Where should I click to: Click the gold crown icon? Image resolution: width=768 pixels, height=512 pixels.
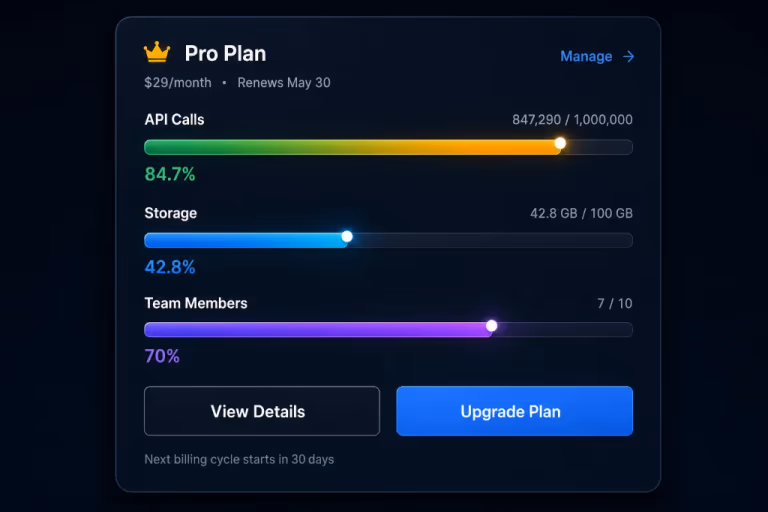point(157,52)
